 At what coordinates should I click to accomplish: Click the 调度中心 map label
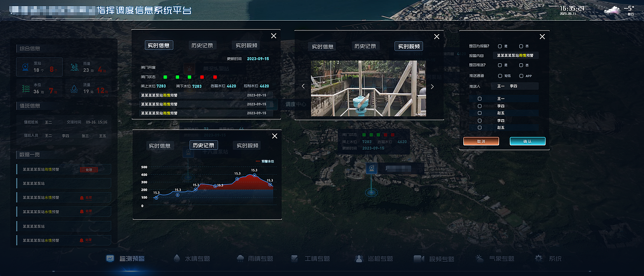pyautogui.click(x=296, y=104)
